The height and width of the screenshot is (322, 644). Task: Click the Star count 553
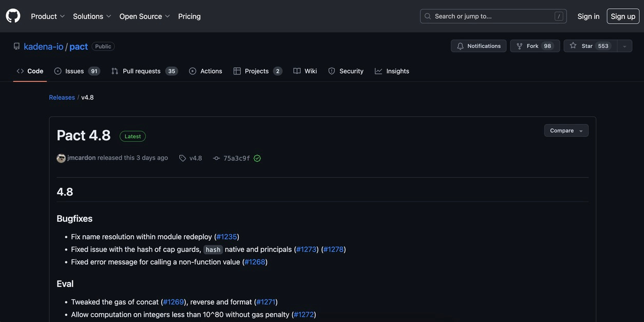(x=603, y=46)
